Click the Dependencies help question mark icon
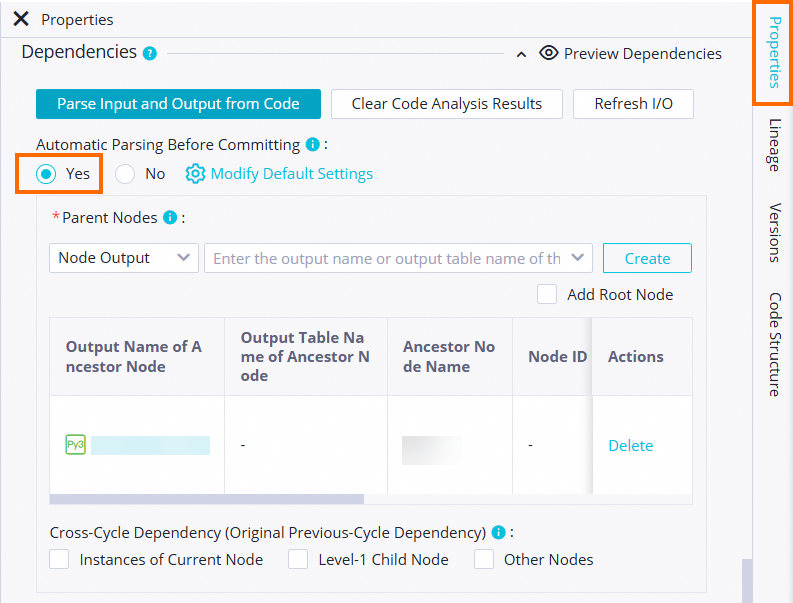The width and height of the screenshot is (793, 603). 150,53
